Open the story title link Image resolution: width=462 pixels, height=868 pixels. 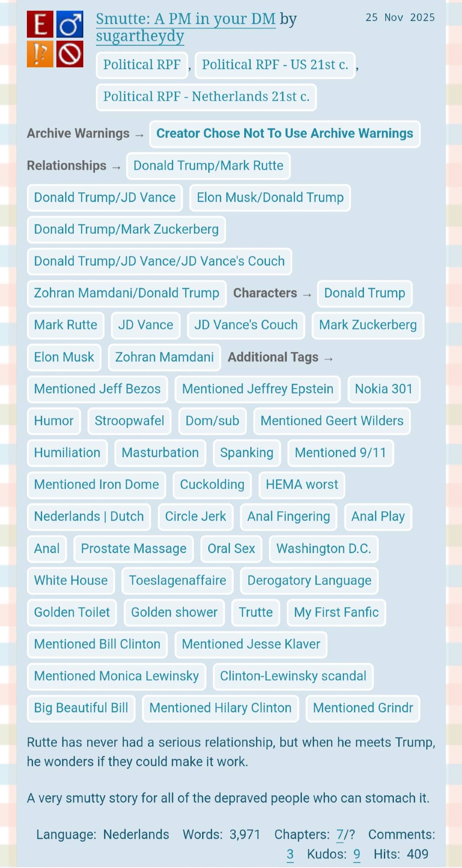point(186,19)
